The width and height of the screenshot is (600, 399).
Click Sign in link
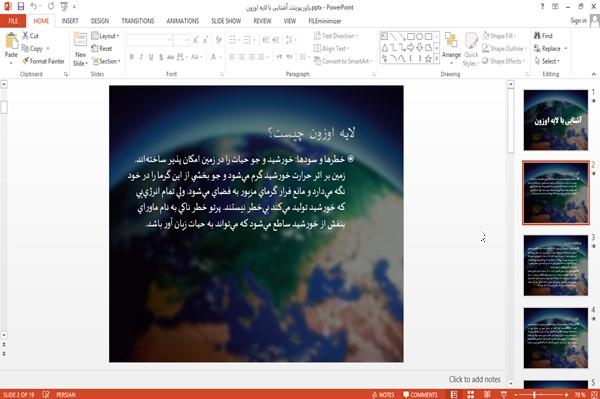(x=578, y=21)
